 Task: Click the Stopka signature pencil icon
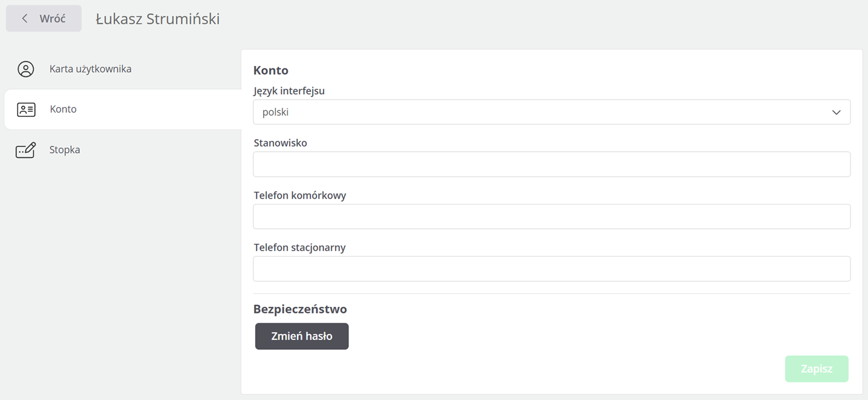[26, 150]
